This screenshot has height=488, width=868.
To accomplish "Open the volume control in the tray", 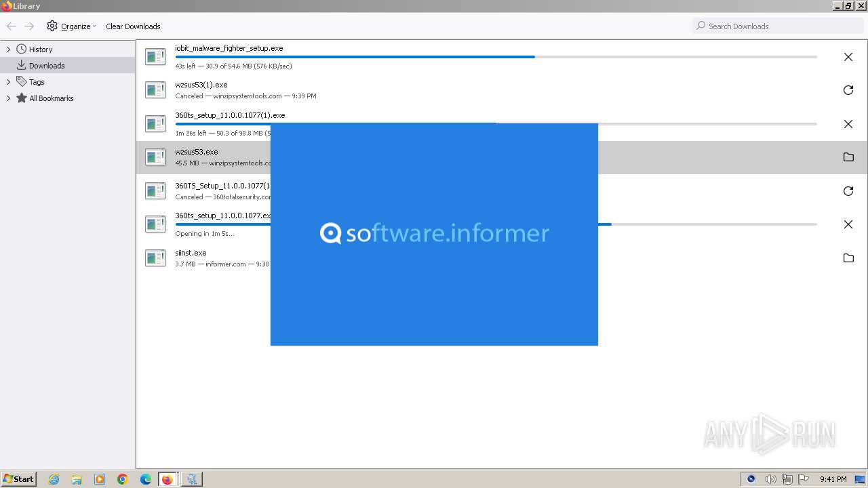I will tap(770, 479).
